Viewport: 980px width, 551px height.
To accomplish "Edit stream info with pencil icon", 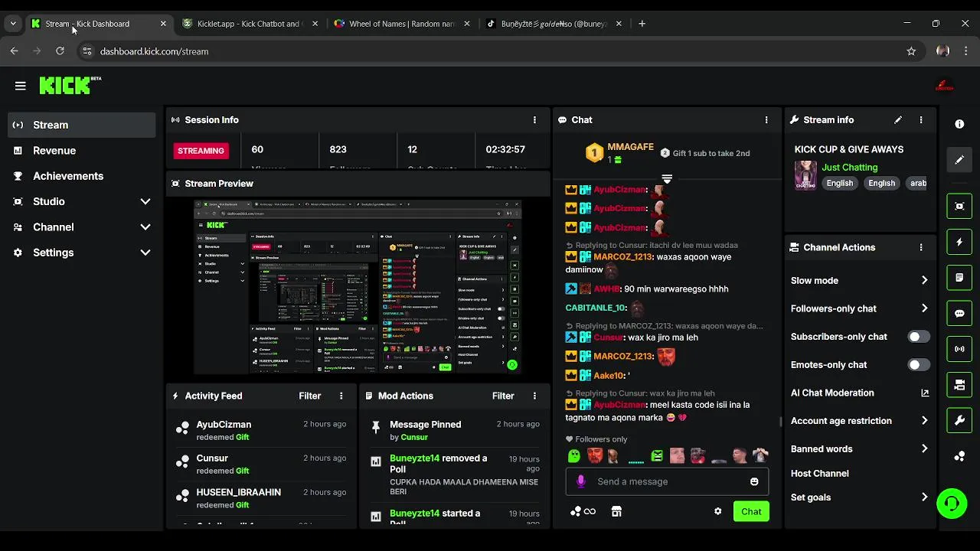I will coord(898,120).
